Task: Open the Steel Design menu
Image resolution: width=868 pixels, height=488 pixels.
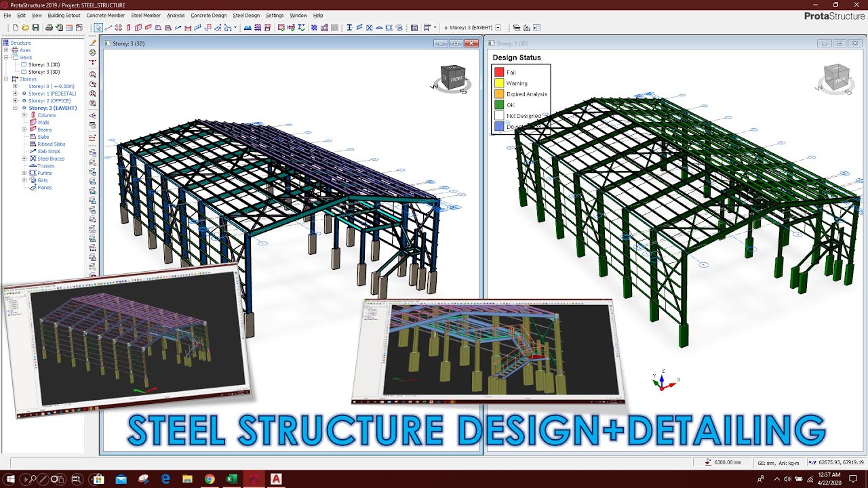Action: click(x=245, y=15)
